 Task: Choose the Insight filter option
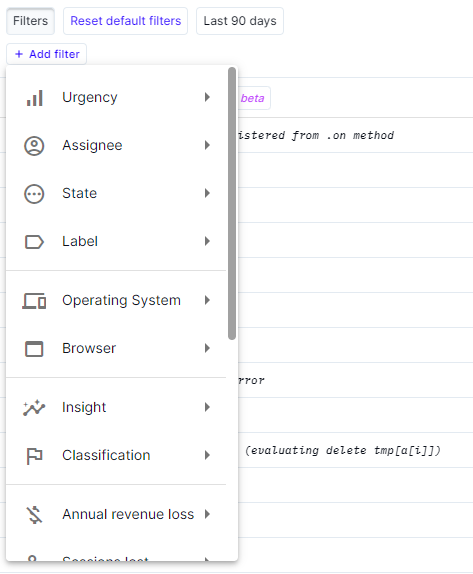pyautogui.click(x=116, y=407)
